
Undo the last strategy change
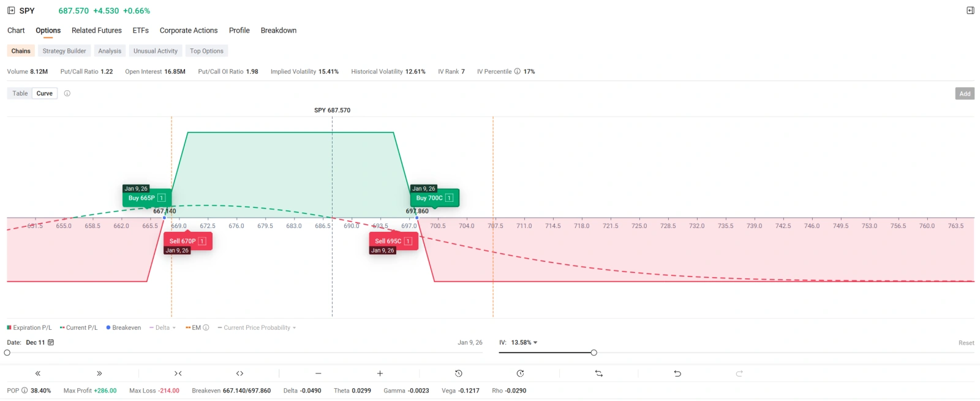(x=677, y=373)
